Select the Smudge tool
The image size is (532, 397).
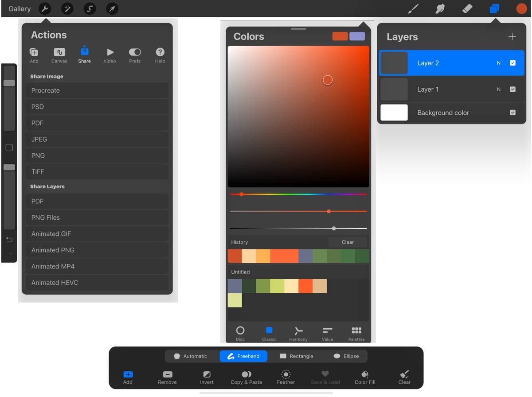(440, 8)
